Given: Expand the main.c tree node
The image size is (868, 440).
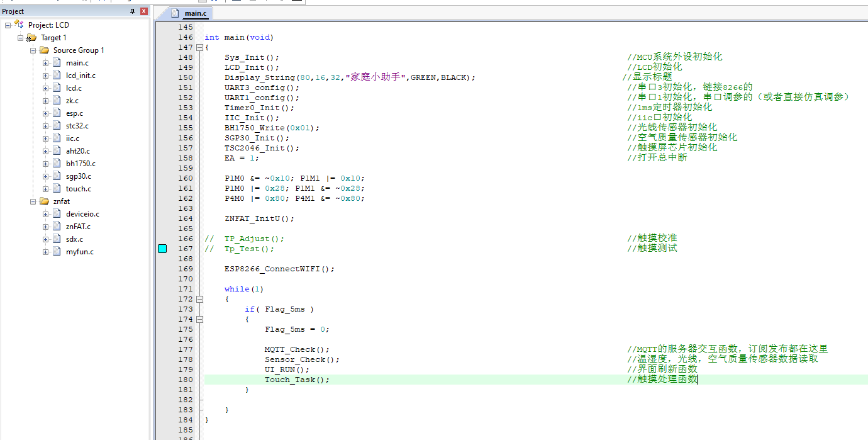Looking at the screenshot, I should click(45, 63).
